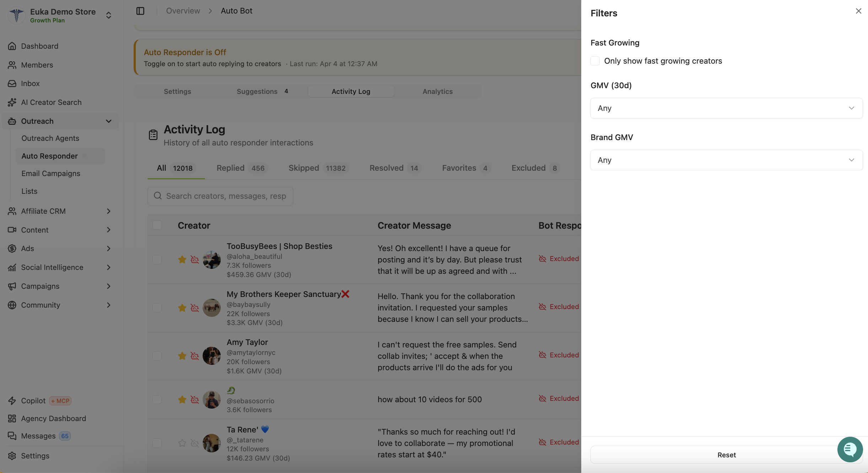Open Settings gear icon

[x=12, y=456]
